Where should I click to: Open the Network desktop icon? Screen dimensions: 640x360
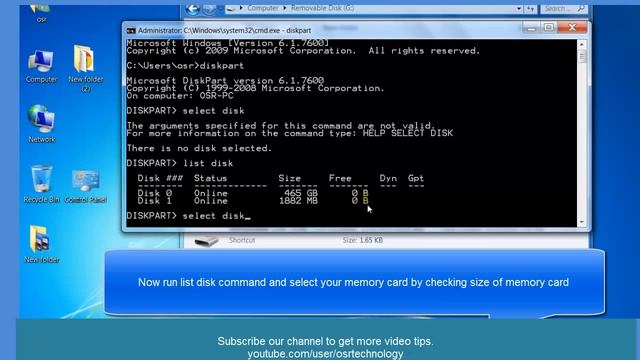click(x=41, y=124)
